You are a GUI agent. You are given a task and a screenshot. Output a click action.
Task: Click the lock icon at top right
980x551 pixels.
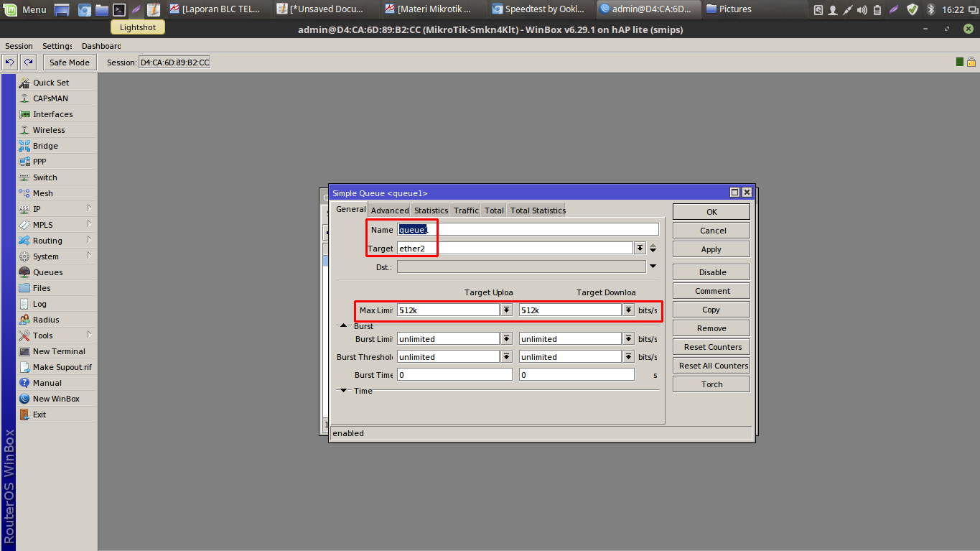coord(971,62)
